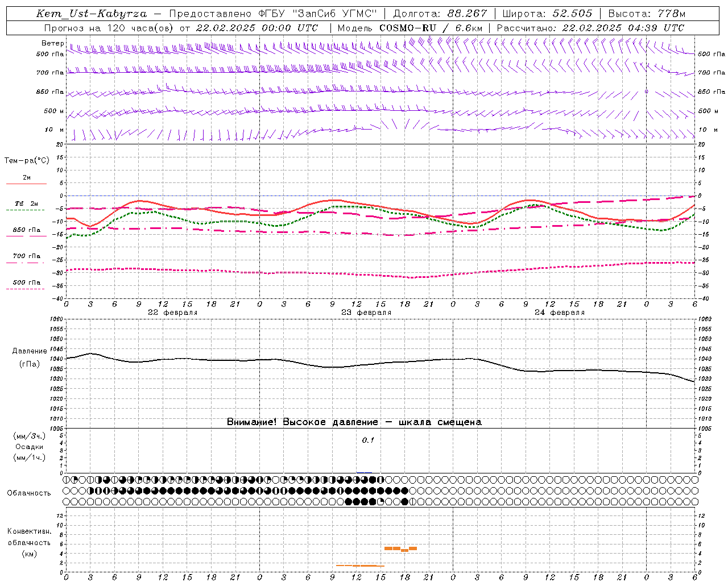
Task: Click the 700 гПа legend entry in temperature legend
Action: [27, 256]
